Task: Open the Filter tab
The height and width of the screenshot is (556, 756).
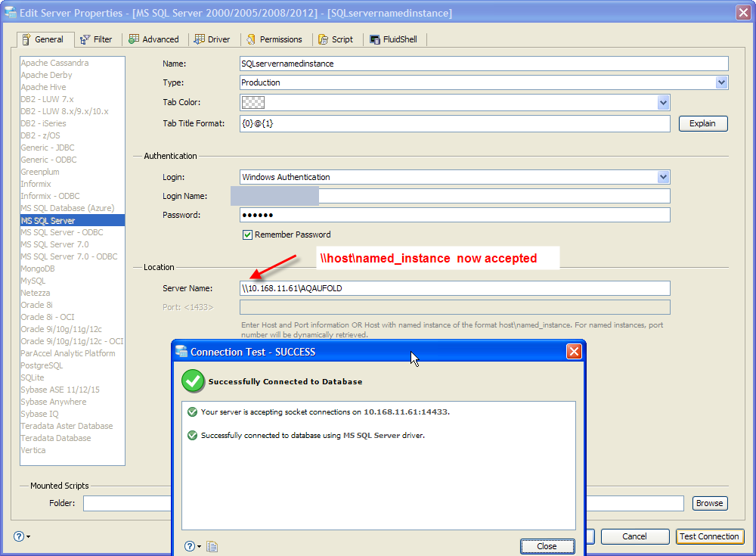Action: [x=96, y=39]
